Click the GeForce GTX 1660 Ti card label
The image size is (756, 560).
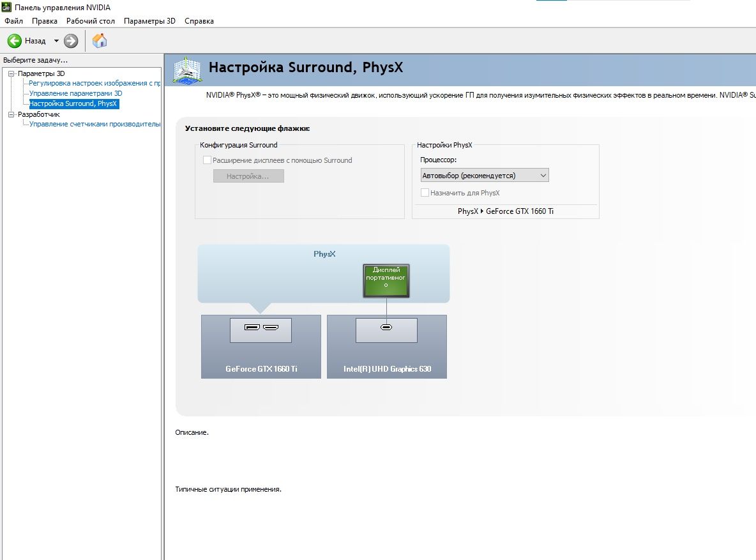tap(261, 369)
